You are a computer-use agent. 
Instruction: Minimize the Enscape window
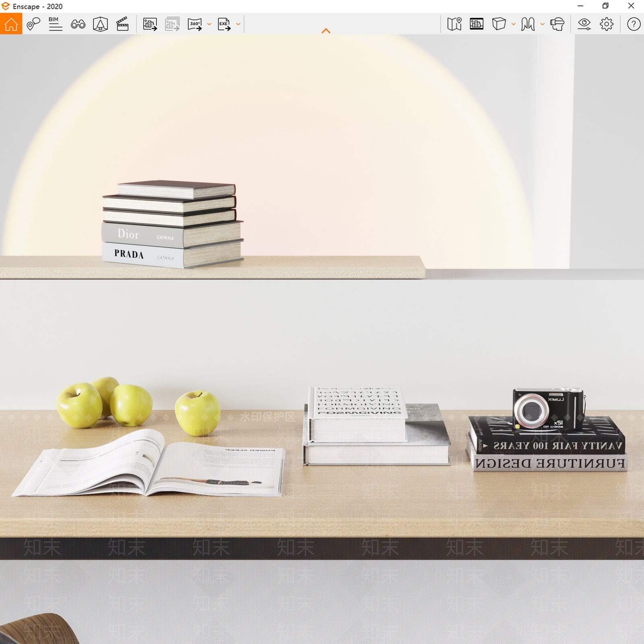click(580, 6)
